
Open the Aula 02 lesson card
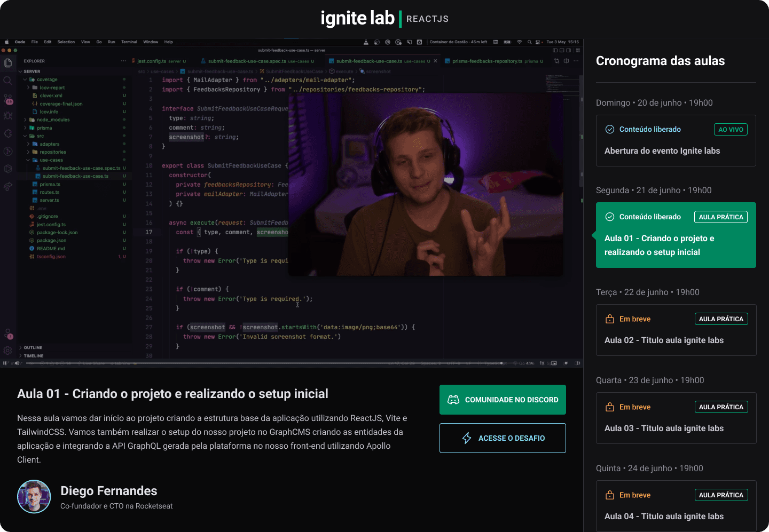(x=676, y=330)
